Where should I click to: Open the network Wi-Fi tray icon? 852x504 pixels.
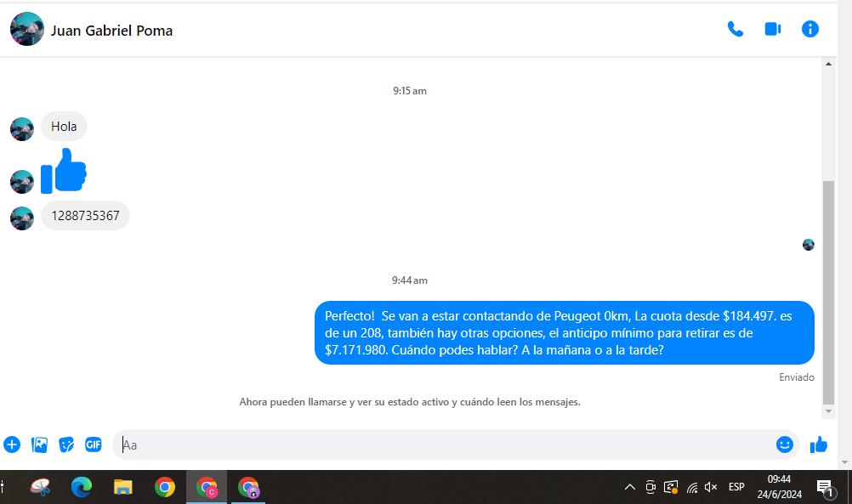[691, 487]
